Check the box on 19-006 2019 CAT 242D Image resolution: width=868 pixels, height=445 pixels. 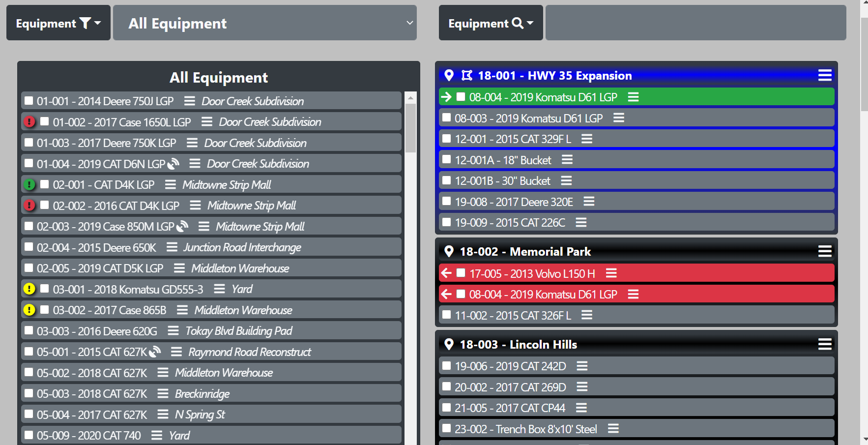[446, 366]
